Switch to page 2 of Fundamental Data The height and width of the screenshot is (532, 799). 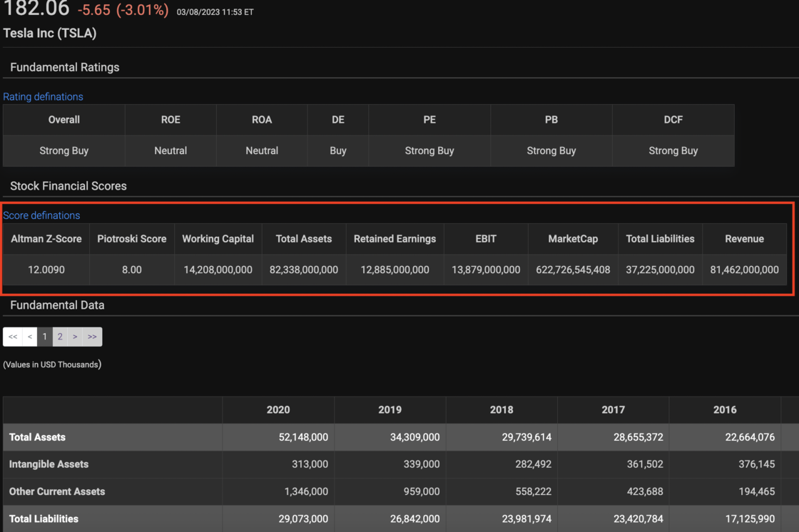tap(60, 337)
